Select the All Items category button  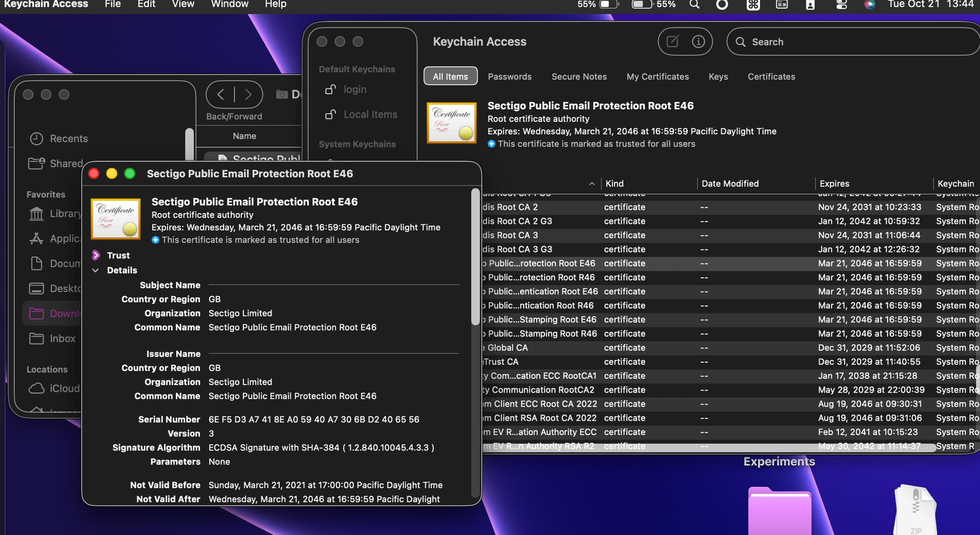point(450,77)
